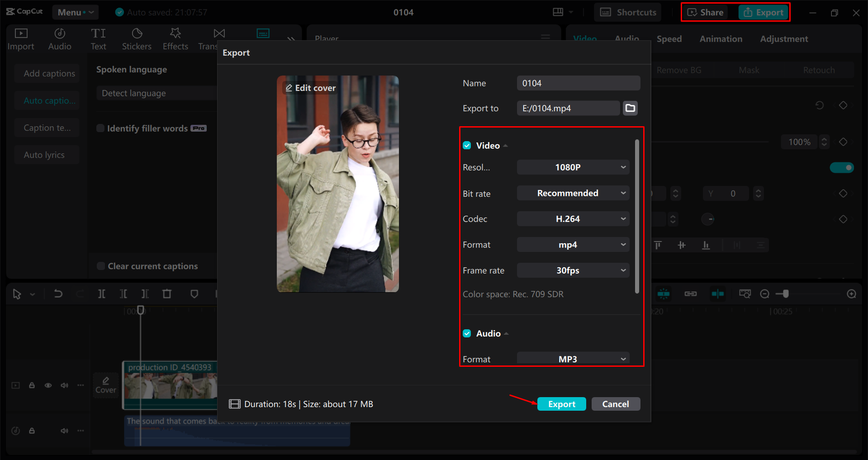Click the Delete clip icon

point(167,294)
